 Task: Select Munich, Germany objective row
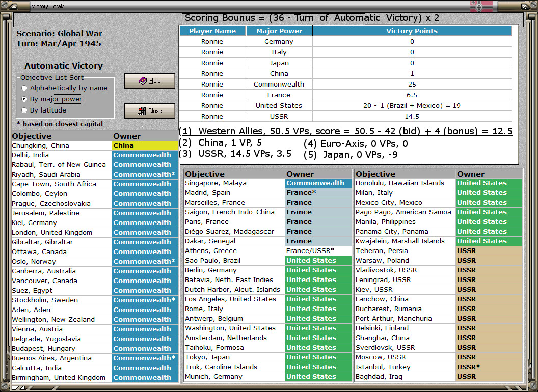[x=267, y=377]
